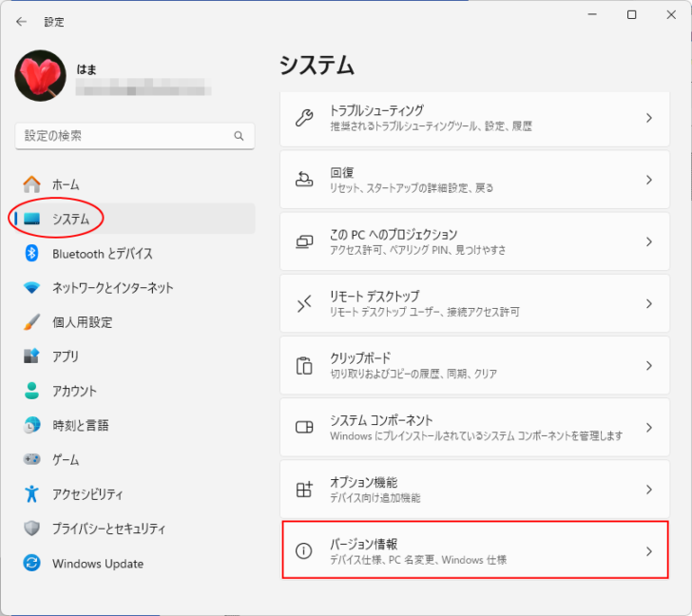Expand トラブルシューティング via its chevron
The height and width of the screenshot is (616, 692).
tap(648, 118)
